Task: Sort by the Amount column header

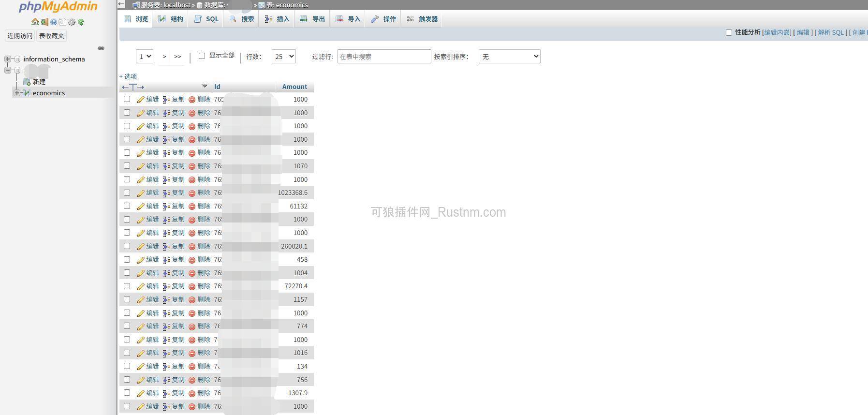Action: coord(294,87)
